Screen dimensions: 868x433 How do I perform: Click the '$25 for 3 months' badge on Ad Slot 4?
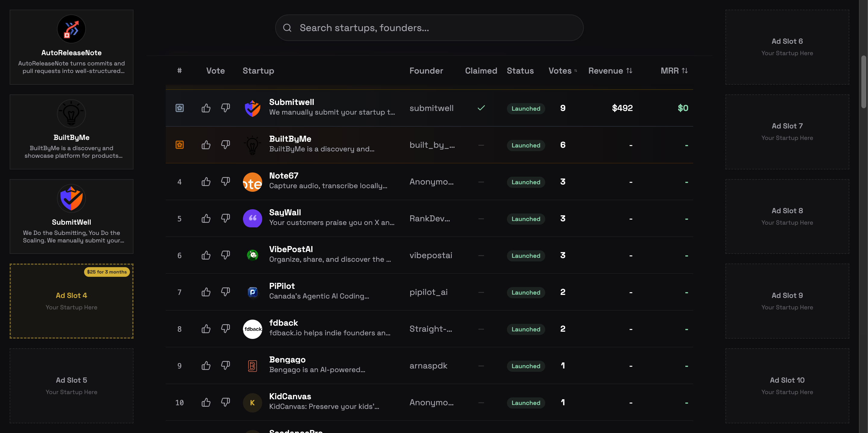(x=107, y=272)
